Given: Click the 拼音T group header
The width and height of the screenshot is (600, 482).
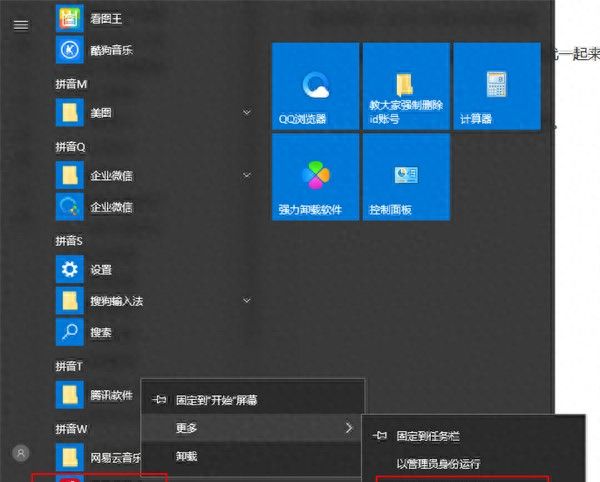Looking at the screenshot, I should [69, 366].
